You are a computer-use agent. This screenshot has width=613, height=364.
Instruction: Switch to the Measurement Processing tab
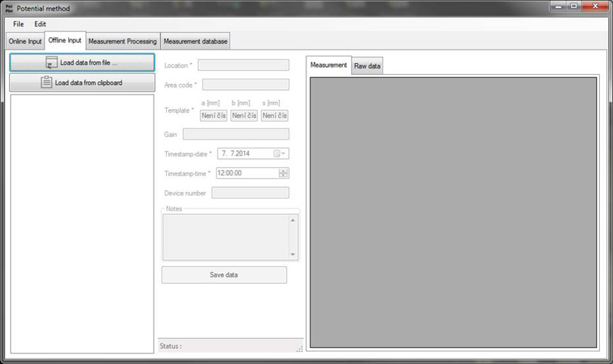pos(122,41)
